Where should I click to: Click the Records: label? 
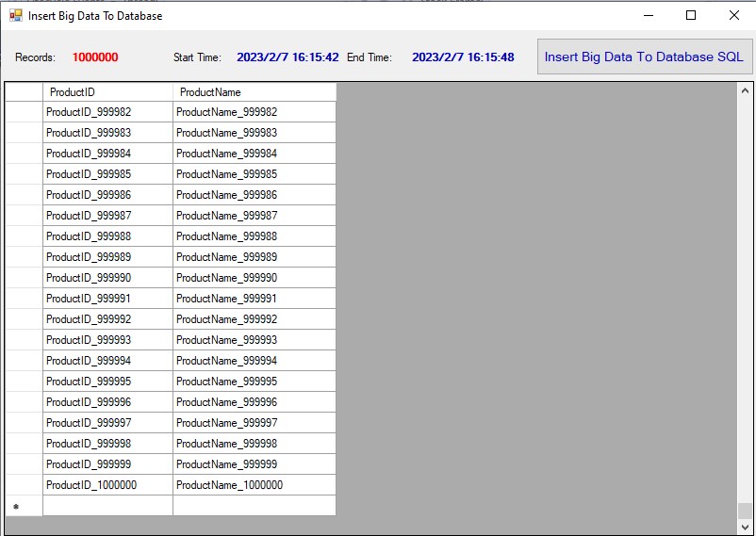click(35, 57)
